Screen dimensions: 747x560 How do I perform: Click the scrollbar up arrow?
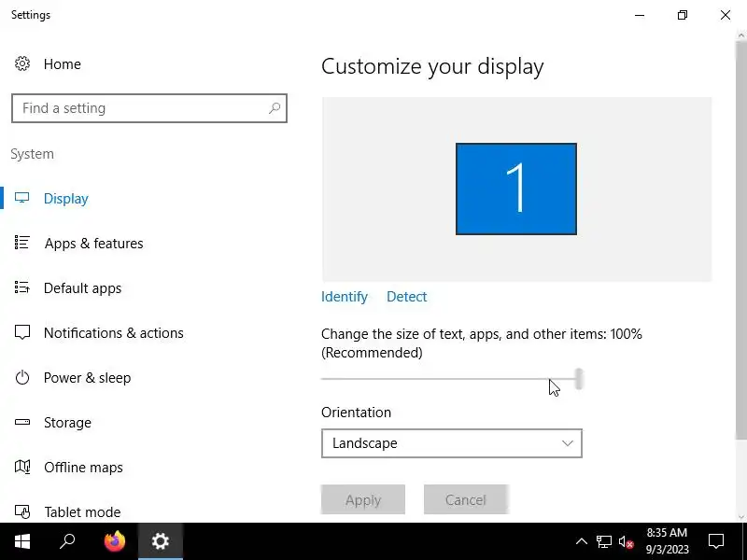pos(740,35)
